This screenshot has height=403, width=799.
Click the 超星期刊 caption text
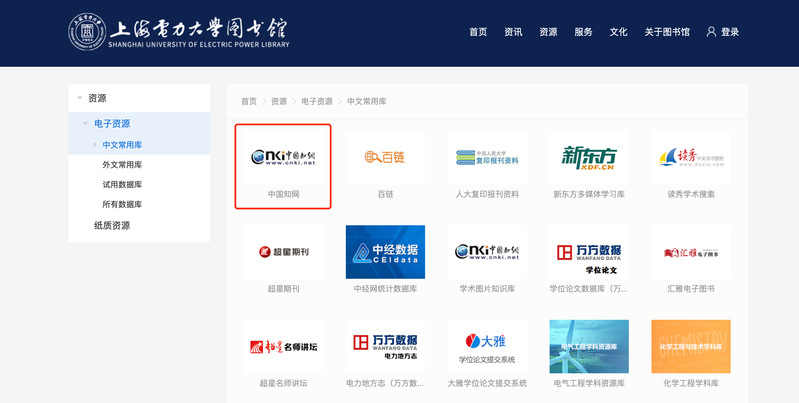[x=283, y=289]
